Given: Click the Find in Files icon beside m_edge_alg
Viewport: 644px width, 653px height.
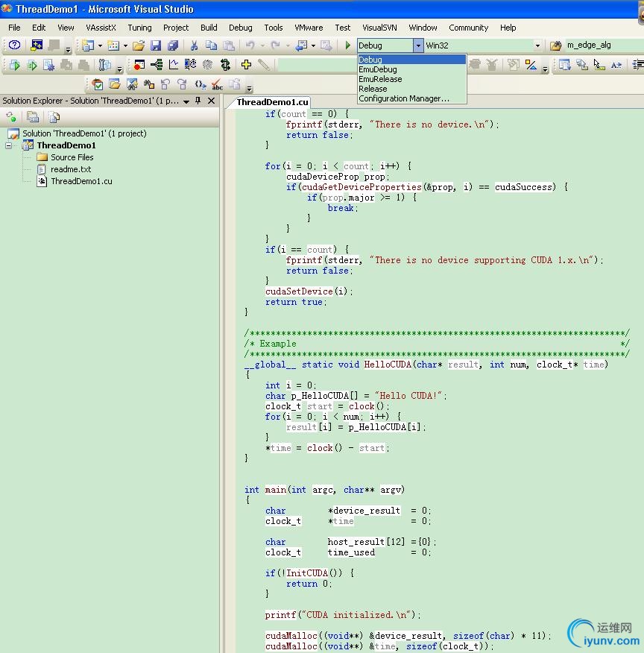Looking at the screenshot, I should pos(556,45).
